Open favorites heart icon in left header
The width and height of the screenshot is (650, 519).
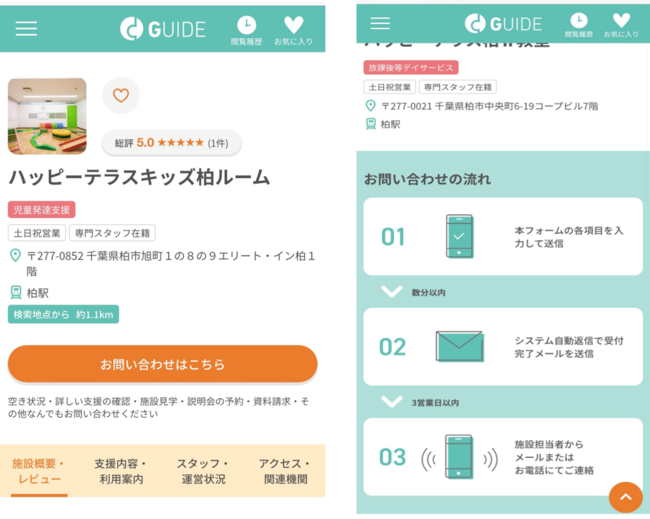[x=293, y=30]
